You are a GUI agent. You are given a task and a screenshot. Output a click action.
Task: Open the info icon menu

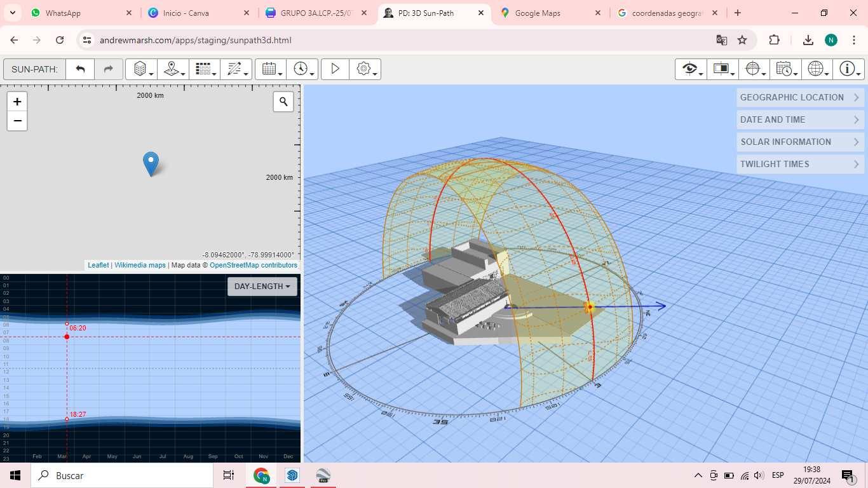coord(848,69)
